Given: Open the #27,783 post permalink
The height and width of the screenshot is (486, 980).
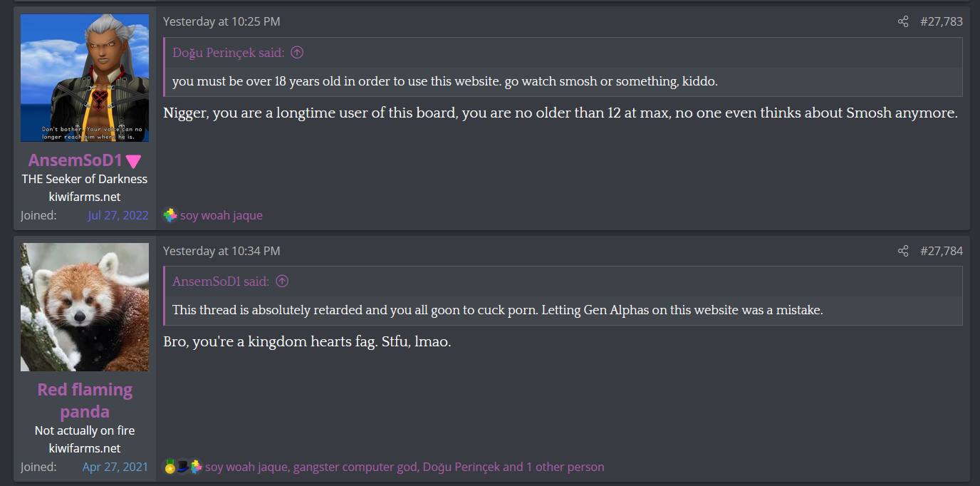Looking at the screenshot, I should pos(941,21).
